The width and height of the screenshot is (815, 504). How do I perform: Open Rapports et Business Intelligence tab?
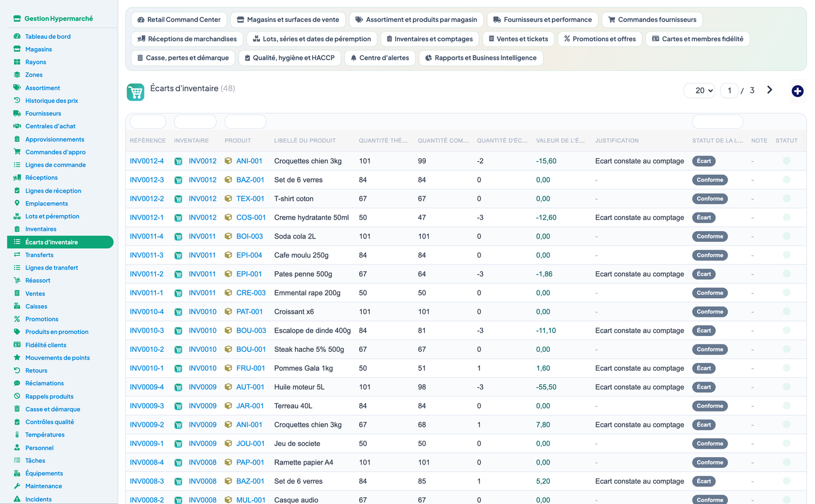click(481, 58)
